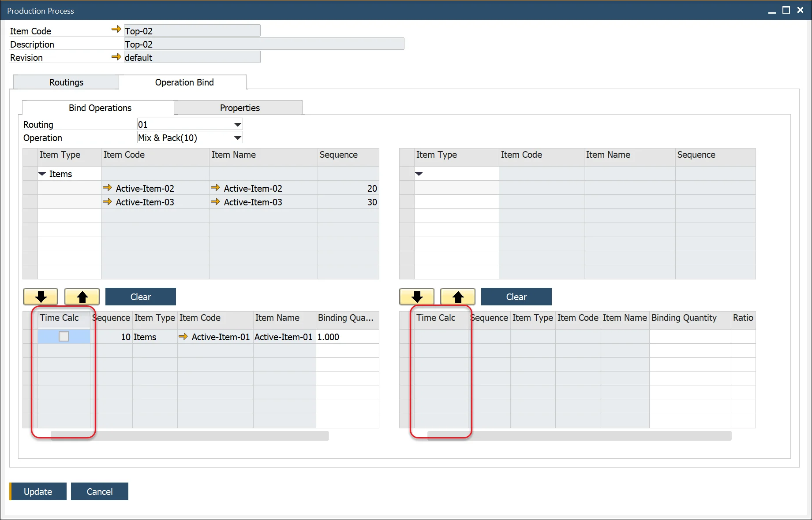This screenshot has height=520, width=812.
Task: Open the link arrow for bound Active-Item-01
Action: point(184,336)
